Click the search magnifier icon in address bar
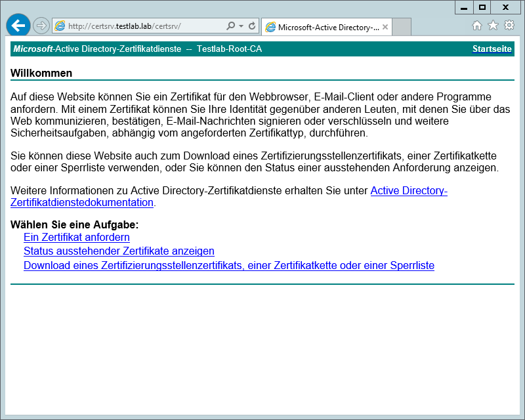Screen dimensions: 525x420 231,26
